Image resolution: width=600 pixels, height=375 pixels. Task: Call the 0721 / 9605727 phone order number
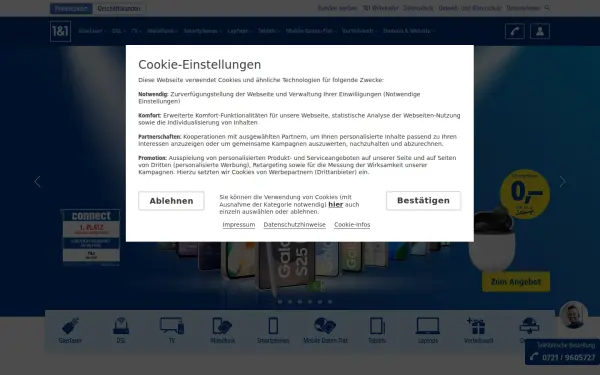coord(563,357)
